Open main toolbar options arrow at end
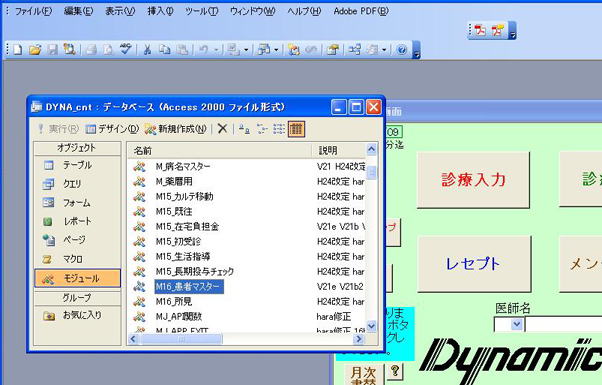This screenshot has width=602, height=385. tap(416, 50)
